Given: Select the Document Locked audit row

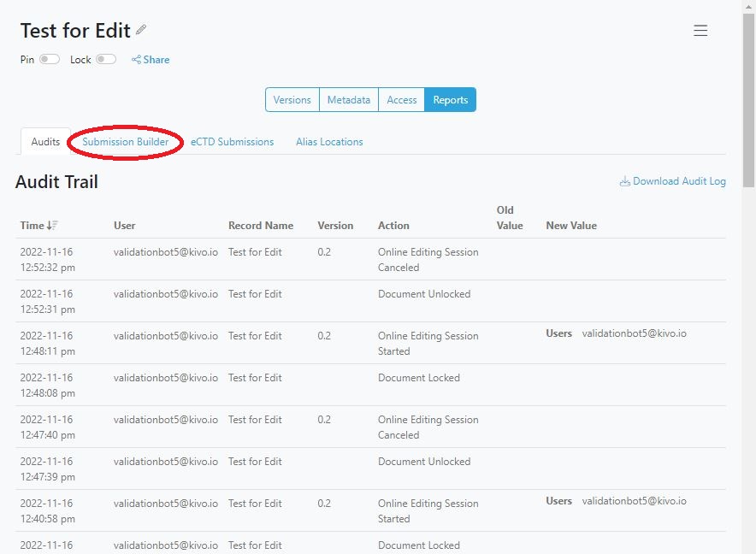Looking at the screenshot, I should tap(418, 377).
